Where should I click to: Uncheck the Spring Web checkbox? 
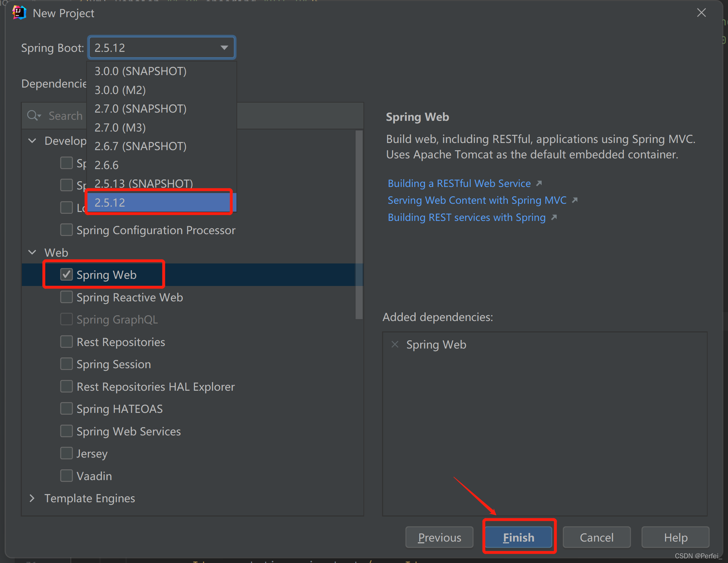[x=67, y=275]
